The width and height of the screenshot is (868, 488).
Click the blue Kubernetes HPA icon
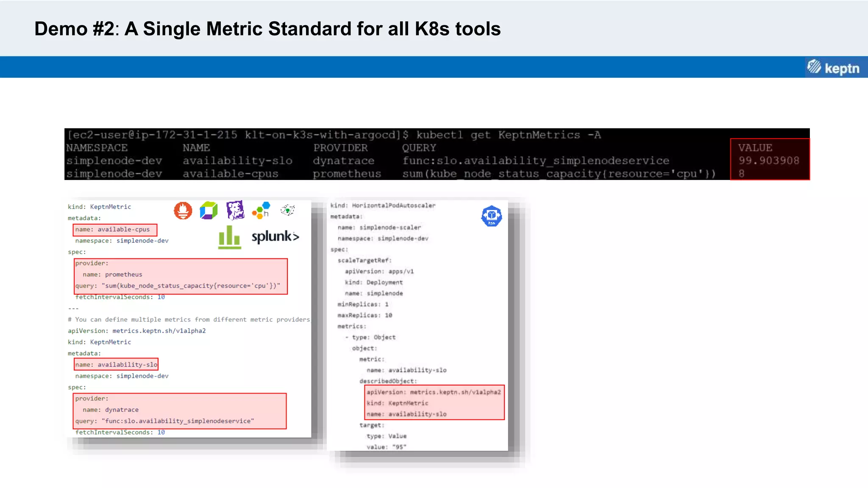492,216
